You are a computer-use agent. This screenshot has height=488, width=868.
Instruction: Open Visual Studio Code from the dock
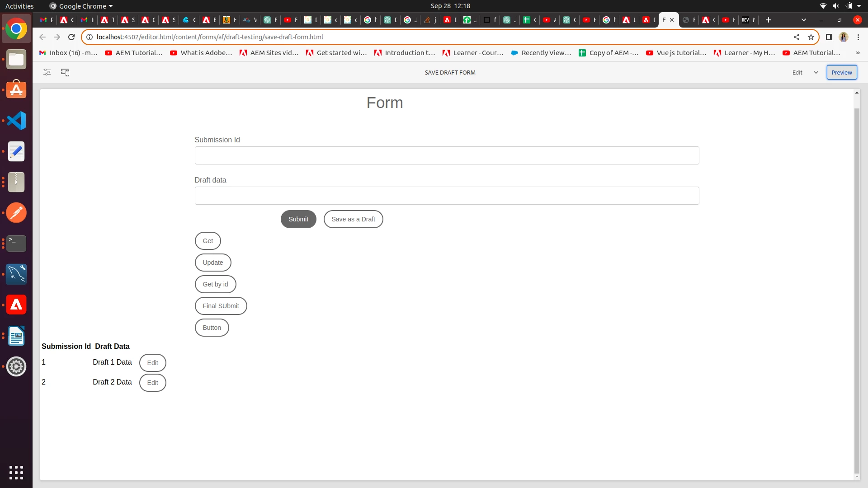pyautogui.click(x=16, y=121)
